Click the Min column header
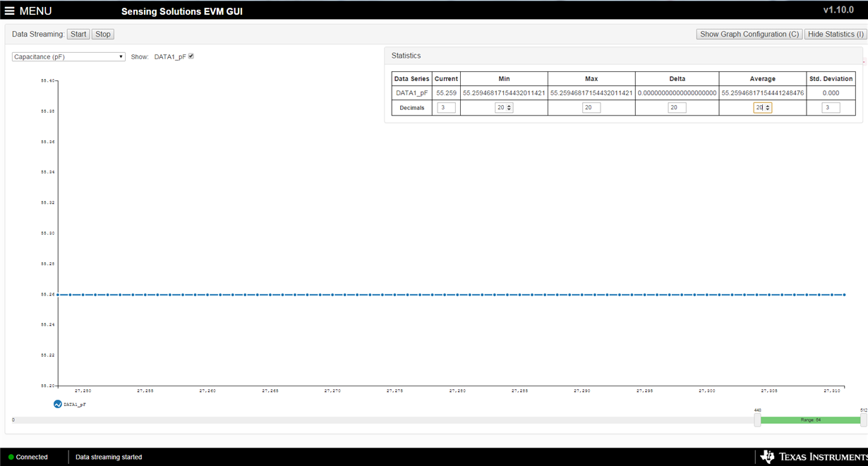Screen dimensions: 868x466 [x=504, y=79]
